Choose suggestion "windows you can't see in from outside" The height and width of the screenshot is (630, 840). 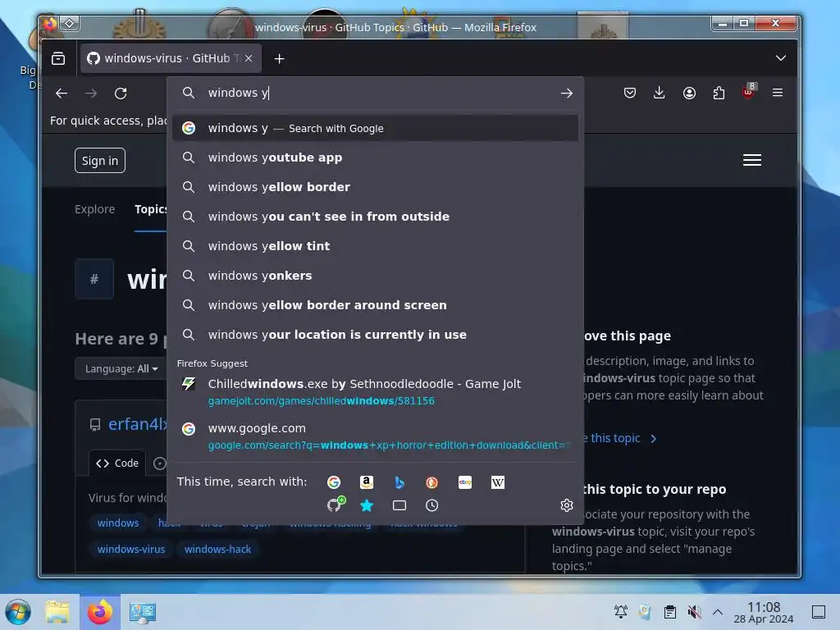tap(375, 217)
